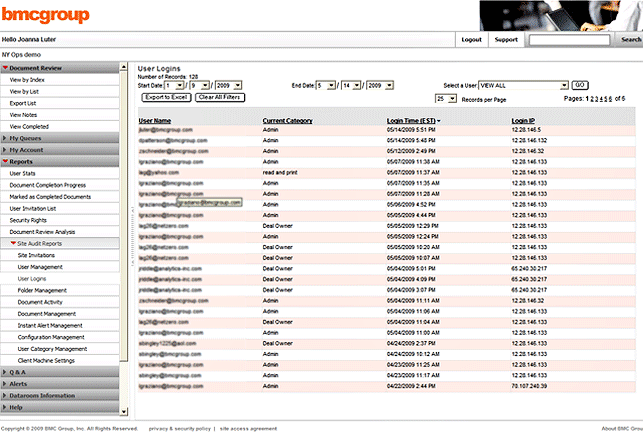
Task: Go to page 2 of results
Action: pos(592,99)
